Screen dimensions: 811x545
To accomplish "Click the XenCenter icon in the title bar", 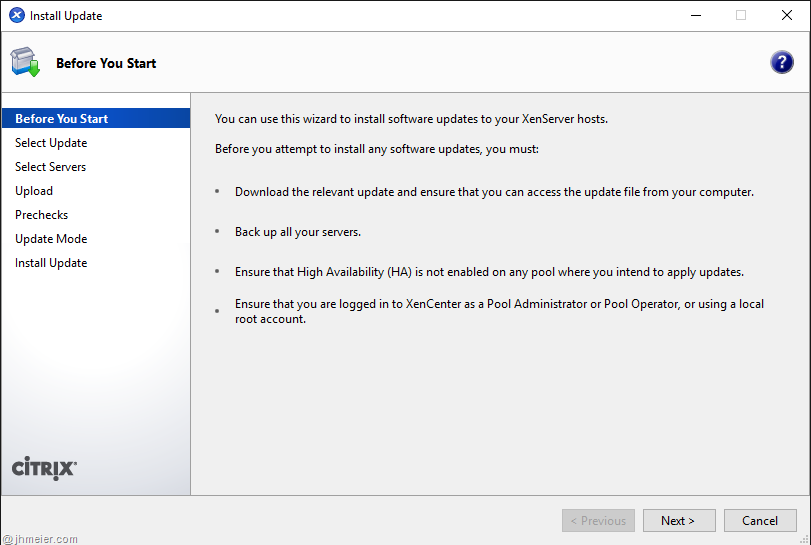I will point(16,16).
